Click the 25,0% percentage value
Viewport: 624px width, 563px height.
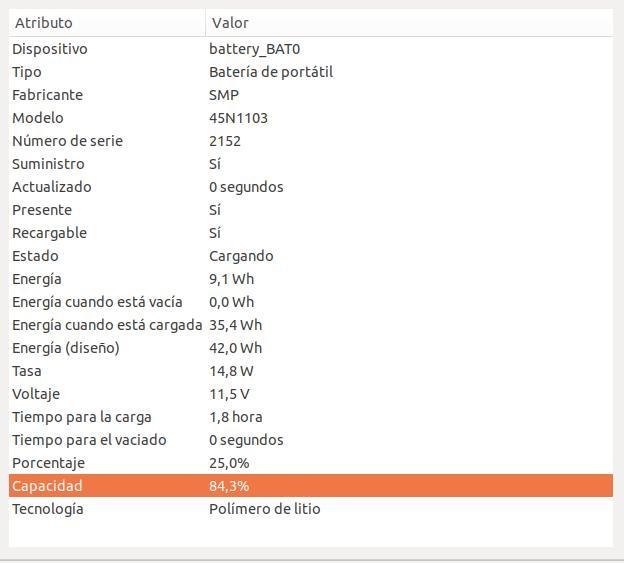[229, 463]
